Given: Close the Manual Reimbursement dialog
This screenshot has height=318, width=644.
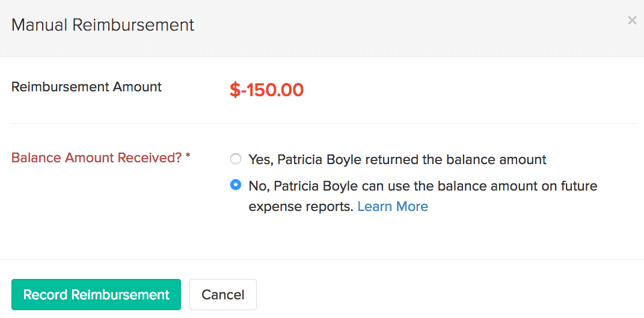Looking at the screenshot, I should pos(632,20).
